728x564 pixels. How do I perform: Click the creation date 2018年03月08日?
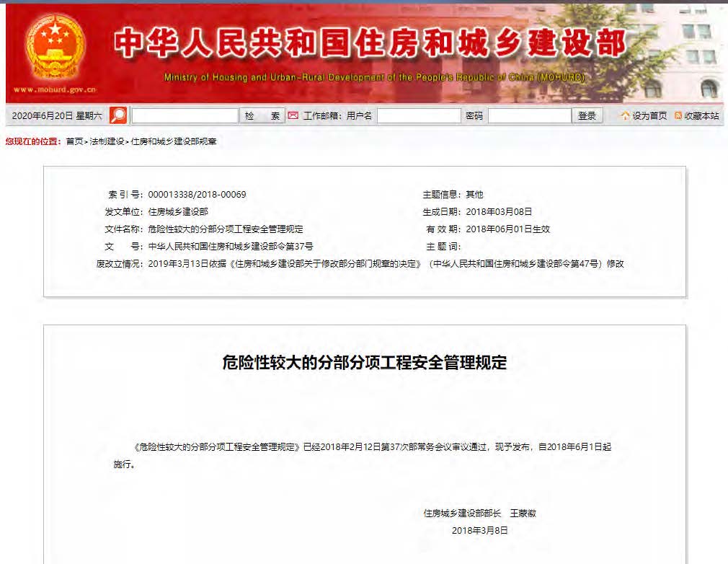(499, 212)
